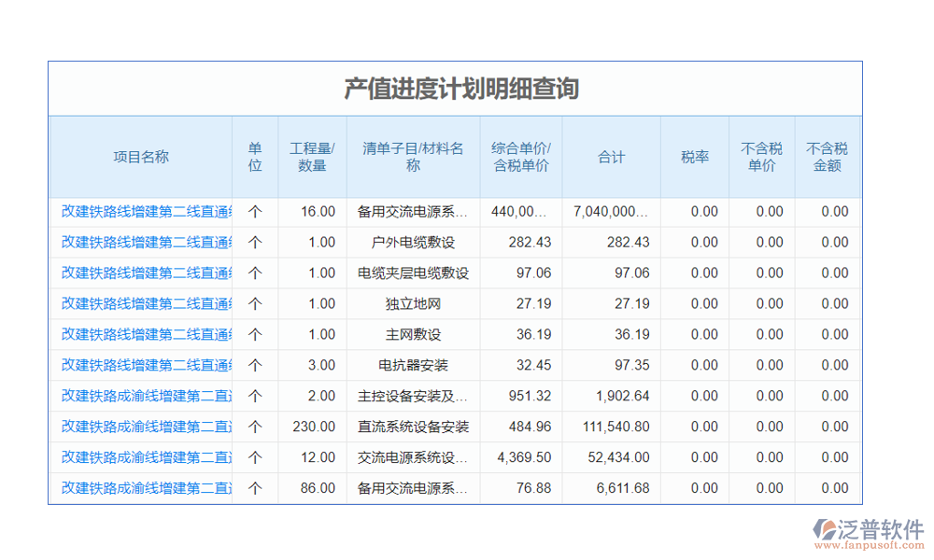Expand the truncated 主控设备安装及 cell
Image resolution: width=934 pixels, height=560 pixels.
tap(412, 396)
